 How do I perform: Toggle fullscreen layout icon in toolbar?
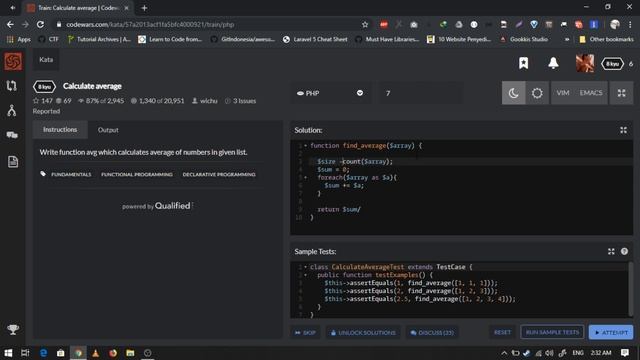point(621,93)
